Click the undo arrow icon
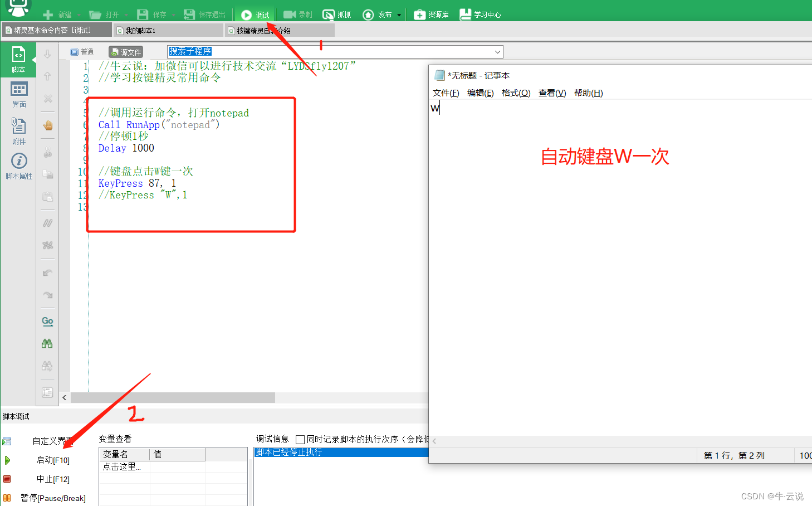The width and height of the screenshot is (812, 506). pos(47,273)
